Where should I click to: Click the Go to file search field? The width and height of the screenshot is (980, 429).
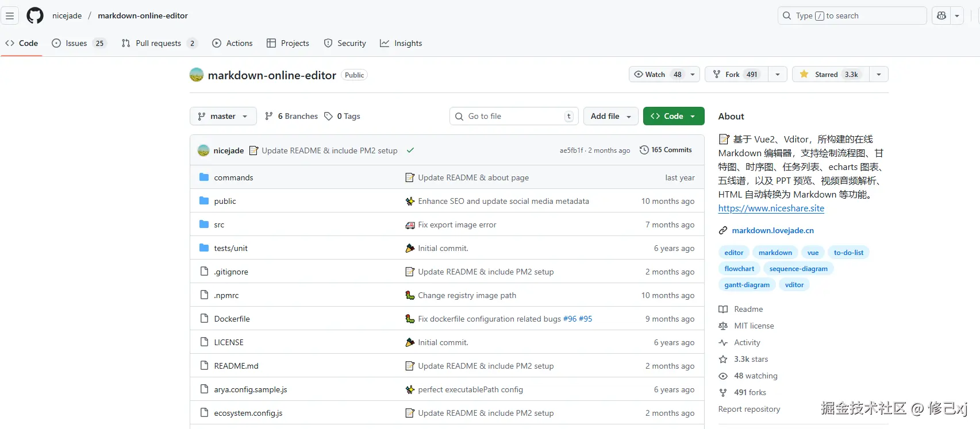pos(513,116)
